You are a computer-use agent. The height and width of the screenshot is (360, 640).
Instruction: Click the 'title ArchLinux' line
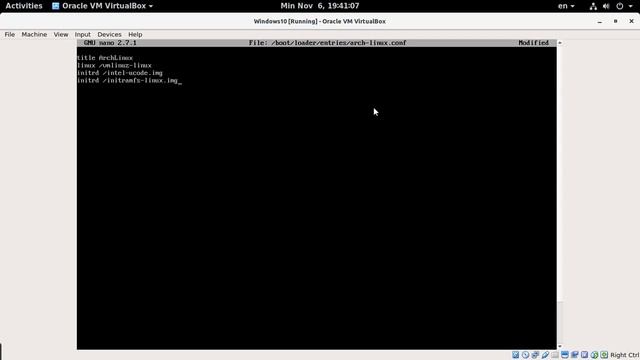tap(105, 58)
